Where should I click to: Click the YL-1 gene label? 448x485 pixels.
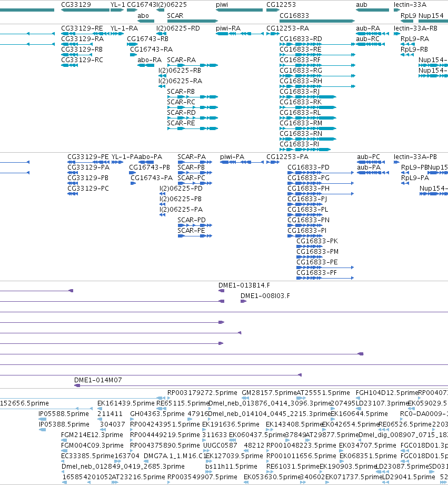[x=117, y=5]
